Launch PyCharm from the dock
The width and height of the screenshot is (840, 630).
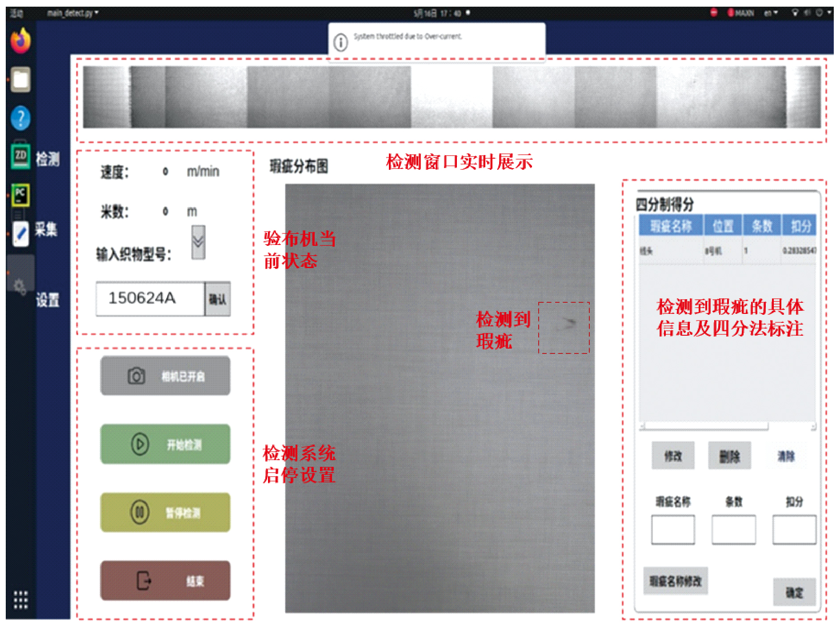point(20,195)
